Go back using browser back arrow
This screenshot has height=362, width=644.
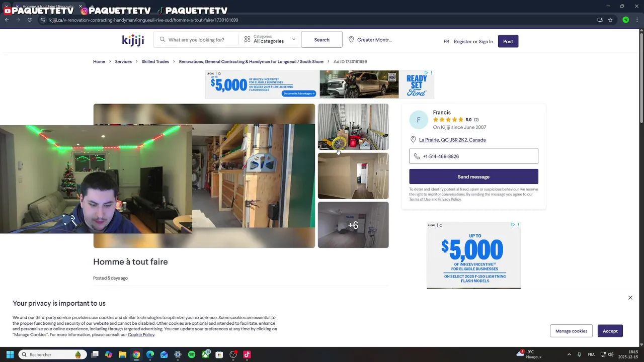[x=7, y=20]
